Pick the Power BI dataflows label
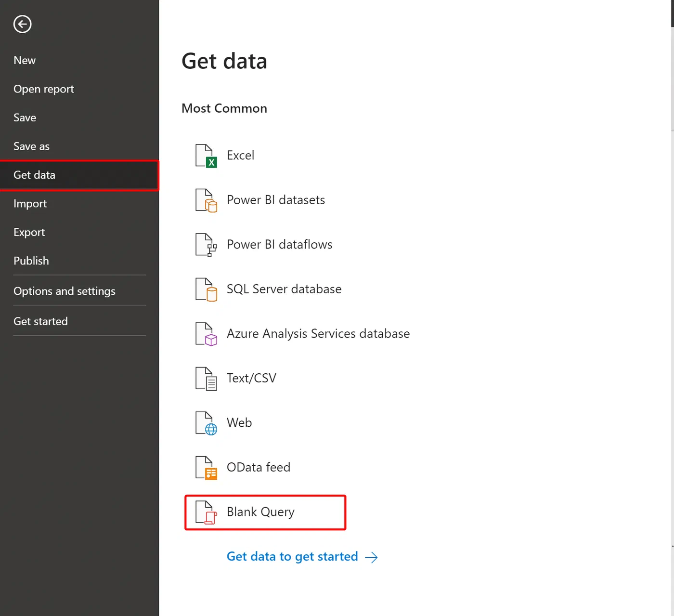 (280, 245)
